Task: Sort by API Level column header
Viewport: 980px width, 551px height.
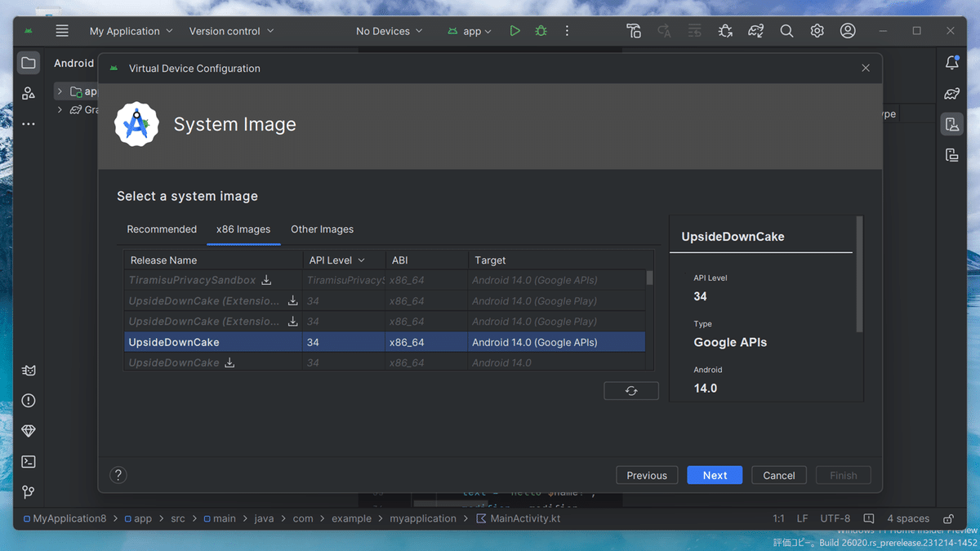Action: (343, 260)
